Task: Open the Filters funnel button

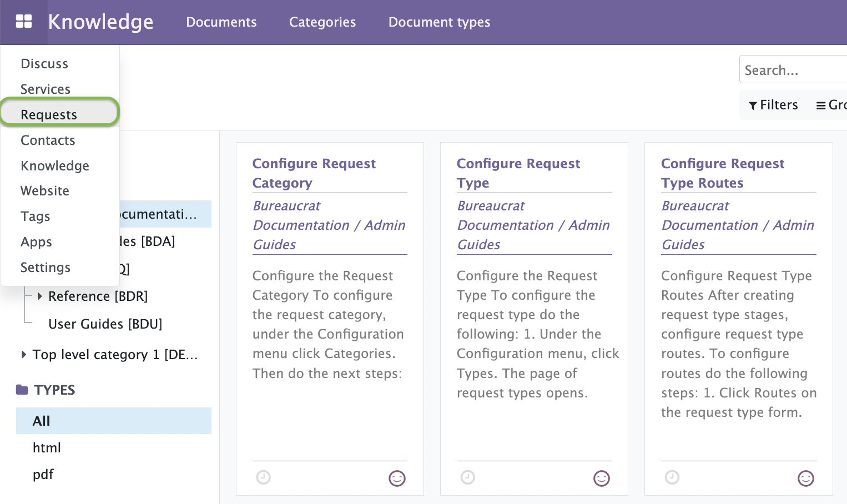Action: pos(773,105)
